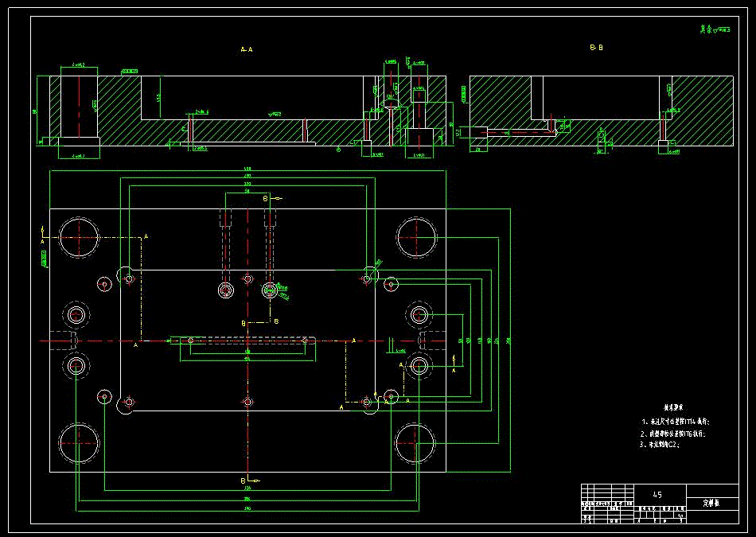Image resolution: width=756 pixels, height=537 pixels.
Task: Select the bottom-center small hole in the cavity
Action: (x=247, y=402)
